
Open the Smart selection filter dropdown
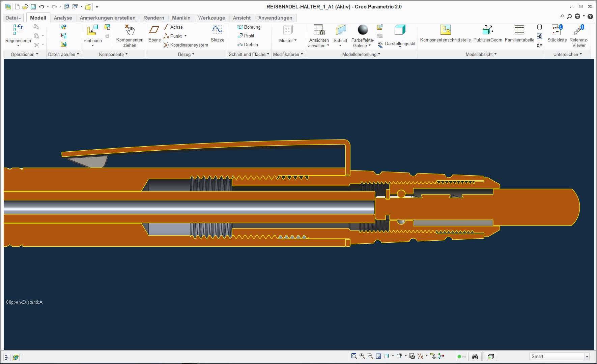pyautogui.click(x=559, y=356)
